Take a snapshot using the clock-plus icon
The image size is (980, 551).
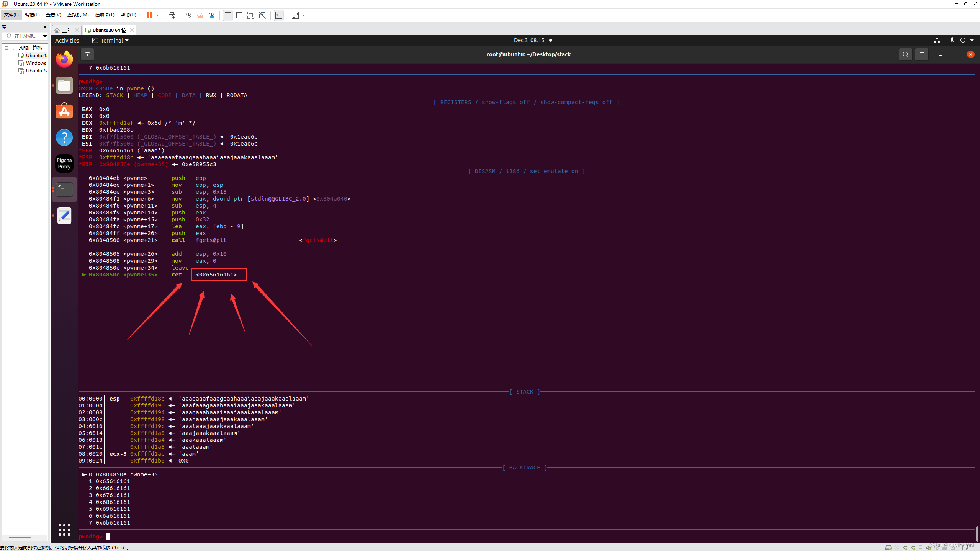(188, 15)
